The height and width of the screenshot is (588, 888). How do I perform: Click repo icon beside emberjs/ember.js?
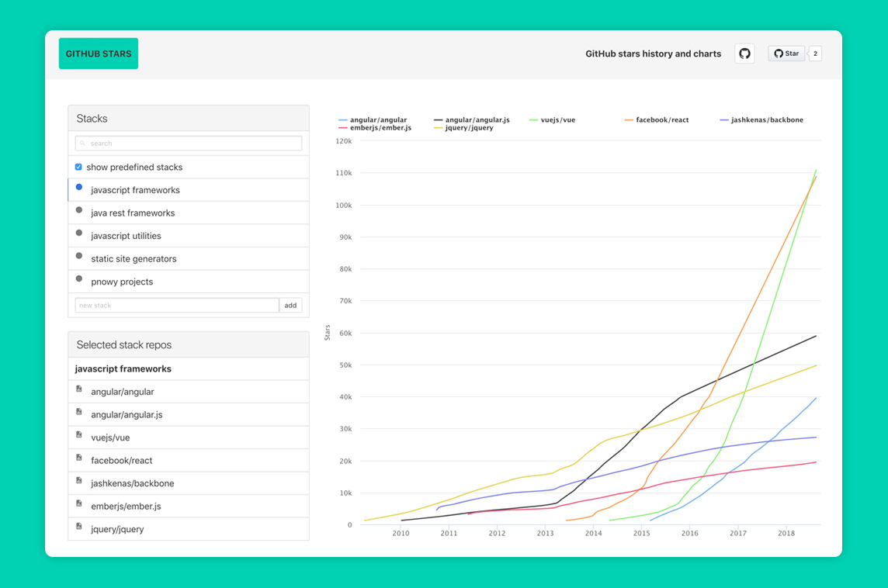coord(78,503)
